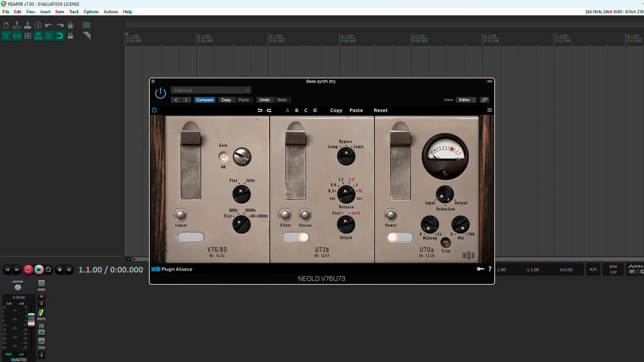Screen dimensions: 644x362
Task: Click master TRIM envelope icon
Action: click(x=41, y=341)
